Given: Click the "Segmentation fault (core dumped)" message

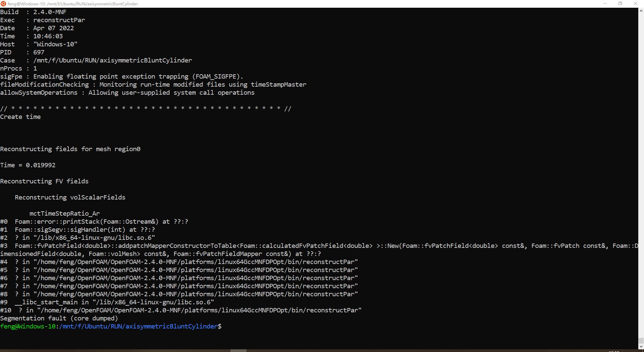Looking at the screenshot, I should click(x=59, y=318).
